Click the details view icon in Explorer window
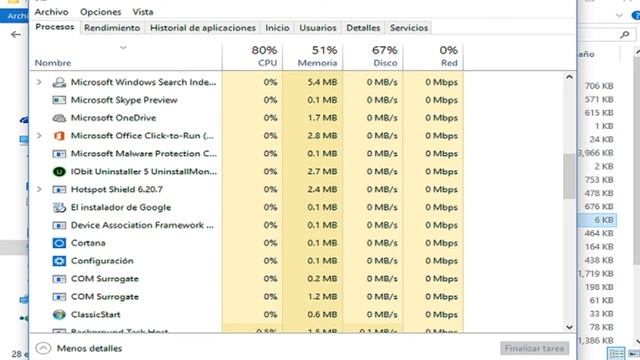Viewport: 640px width, 360px height. [x=616, y=353]
